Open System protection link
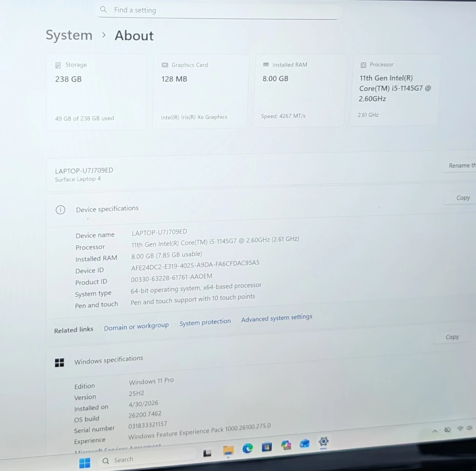The width and height of the screenshot is (476, 471). tap(205, 322)
